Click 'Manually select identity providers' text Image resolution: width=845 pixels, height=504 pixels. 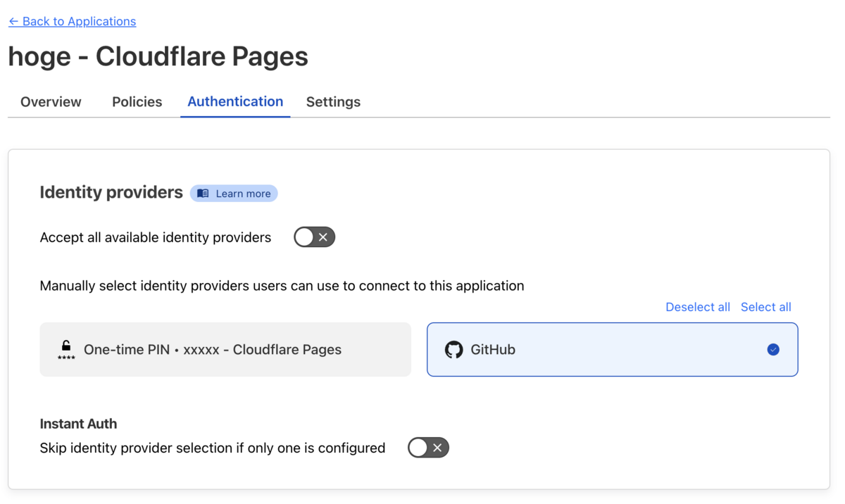coord(282,286)
